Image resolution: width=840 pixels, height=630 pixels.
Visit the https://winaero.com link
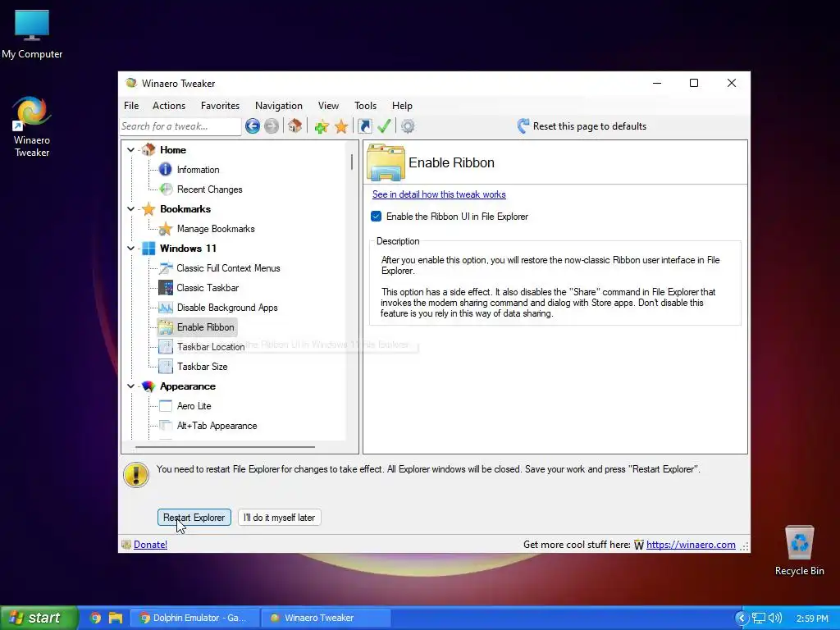click(691, 545)
